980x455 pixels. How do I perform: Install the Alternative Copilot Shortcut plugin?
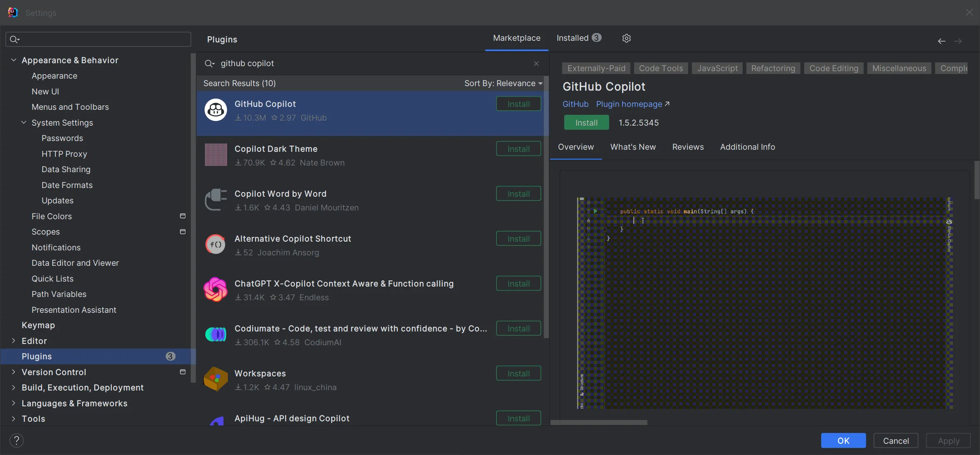tap(518, 239)
